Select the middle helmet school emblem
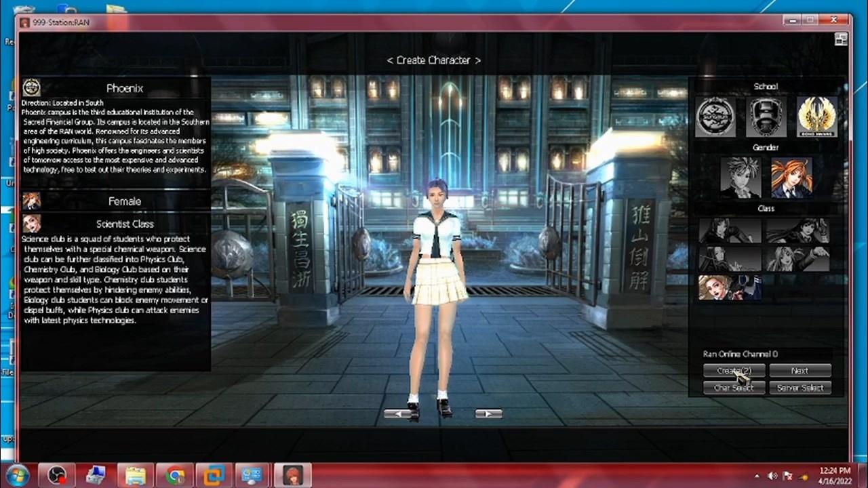 click(x=766, y=117)
